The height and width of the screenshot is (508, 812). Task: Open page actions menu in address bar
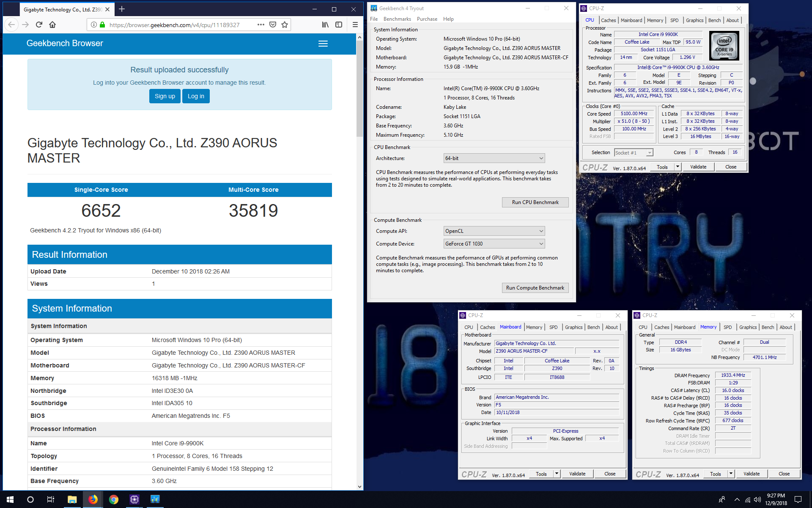[x=261, y=25]
